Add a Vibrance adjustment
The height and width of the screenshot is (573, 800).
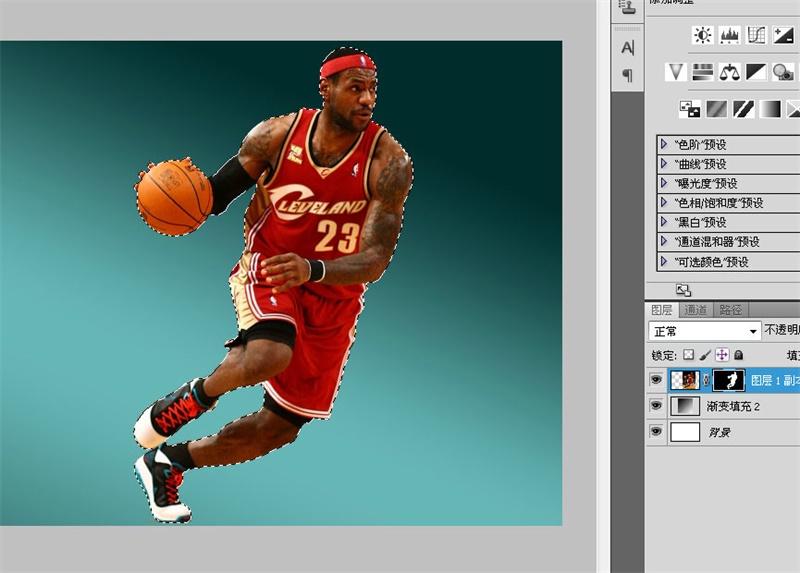tap(677, 71)
